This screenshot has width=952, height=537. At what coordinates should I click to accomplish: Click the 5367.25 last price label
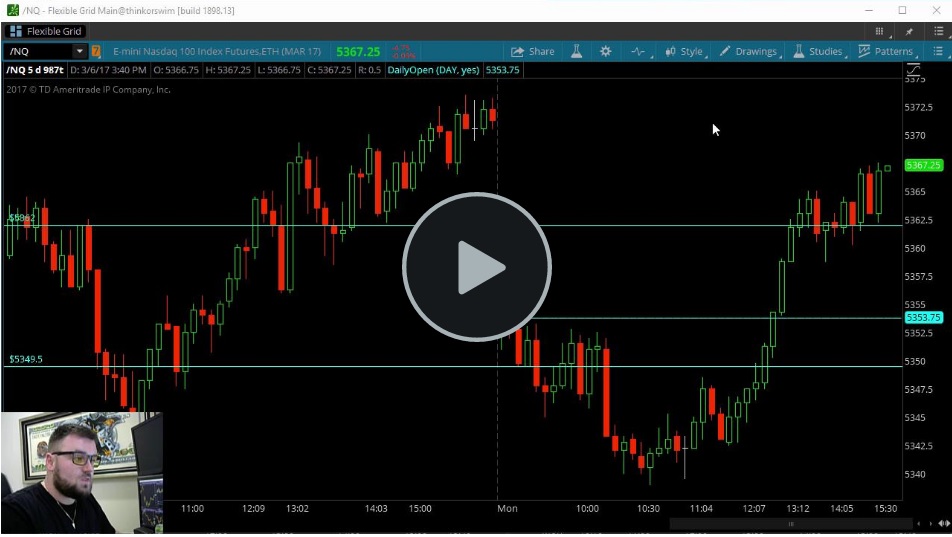pyautogui.click(x=358, y=52)
